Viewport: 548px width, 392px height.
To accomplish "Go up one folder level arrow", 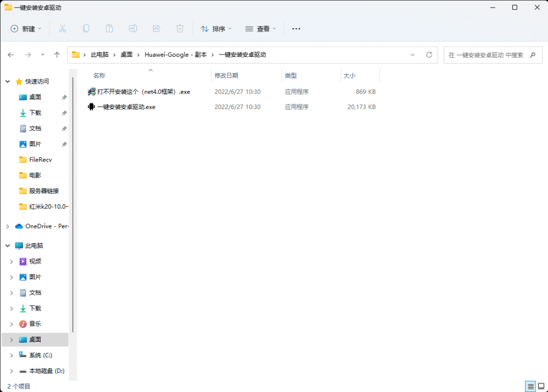I will (x=57, y=55).
